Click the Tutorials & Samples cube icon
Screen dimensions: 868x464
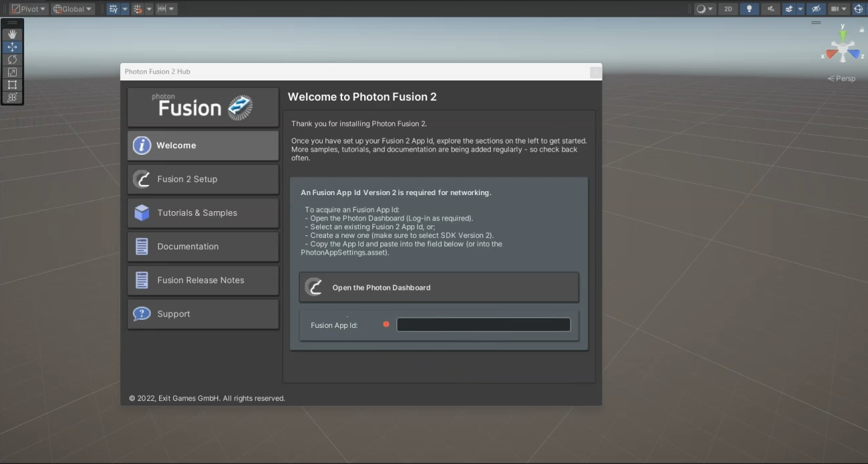click(x=142, y=213)
